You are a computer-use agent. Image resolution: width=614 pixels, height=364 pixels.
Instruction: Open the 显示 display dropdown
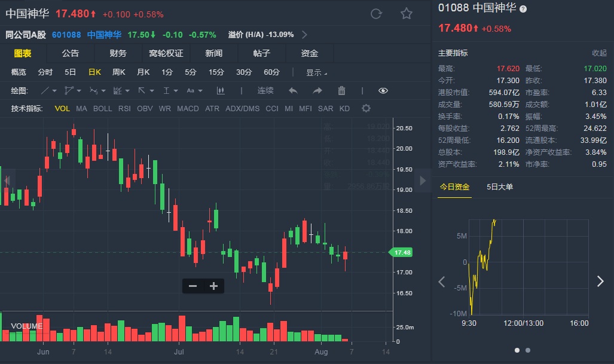pos(316,72)
